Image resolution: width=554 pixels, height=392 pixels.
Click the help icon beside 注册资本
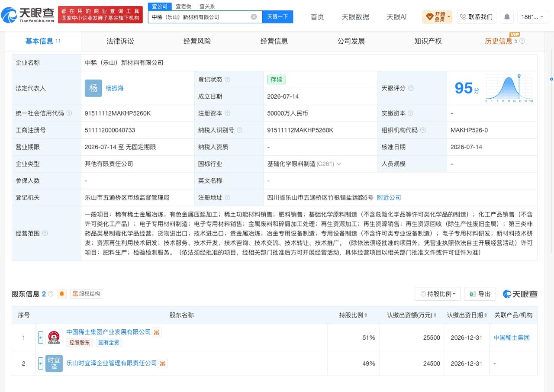coord(228,113)
